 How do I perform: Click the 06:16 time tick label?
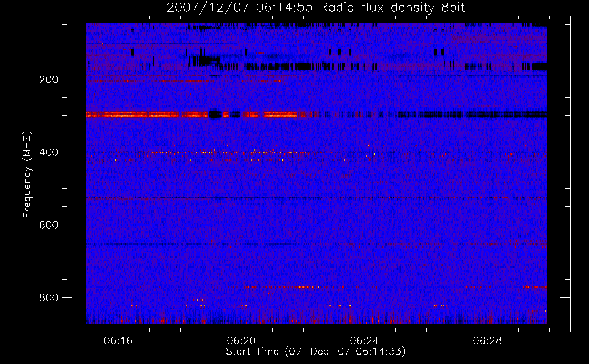(x=118, y=341)
